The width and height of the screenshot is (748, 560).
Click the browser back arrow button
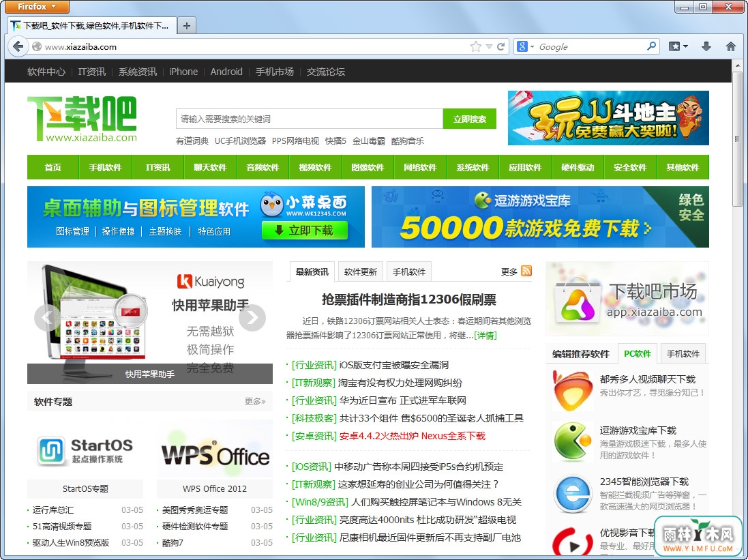click(x=18, y=46)
